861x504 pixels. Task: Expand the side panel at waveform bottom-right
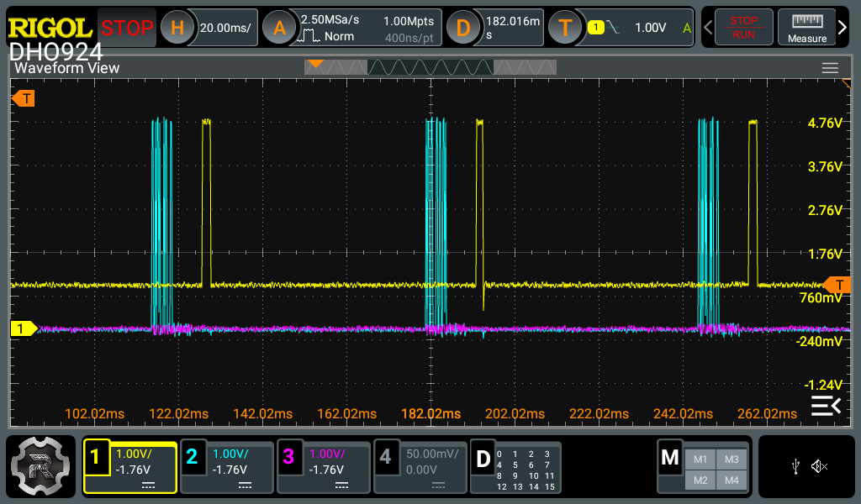[x=825, y=407]
